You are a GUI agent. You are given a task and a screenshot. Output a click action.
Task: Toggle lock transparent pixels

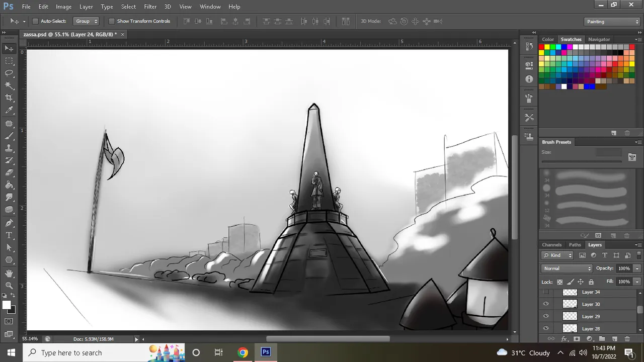point(560,282)
